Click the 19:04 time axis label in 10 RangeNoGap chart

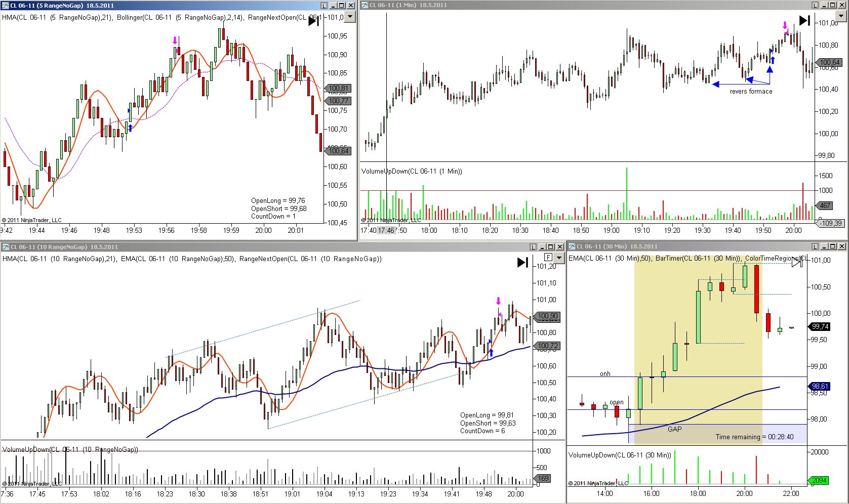324,494
